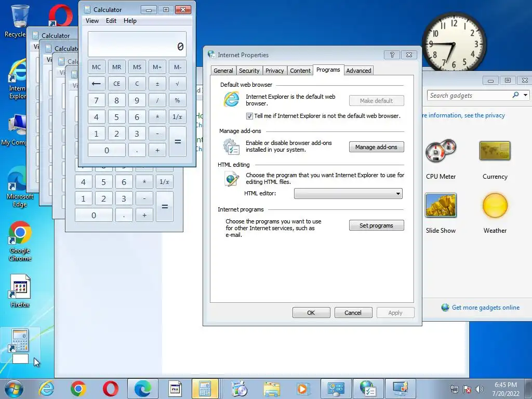Open Microsoft Edge from the taskbar
Viewport: 532px width, 399px height.
tap(143, 389)
